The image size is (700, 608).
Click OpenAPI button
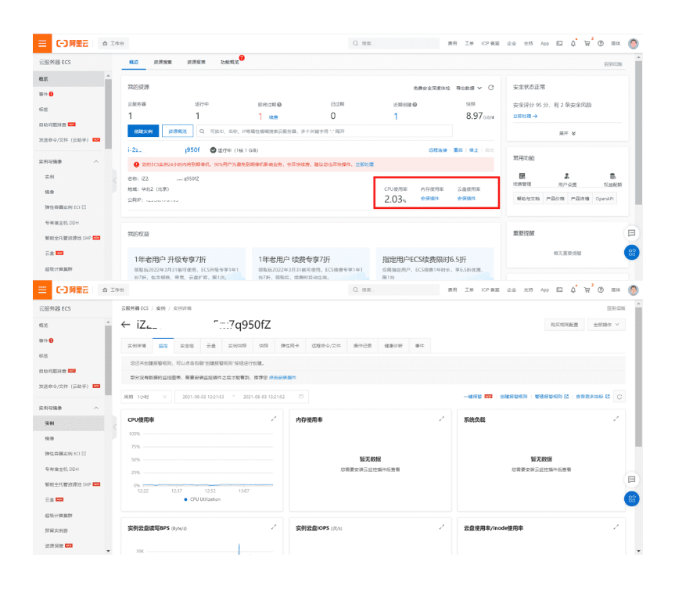tap(605, 199)
